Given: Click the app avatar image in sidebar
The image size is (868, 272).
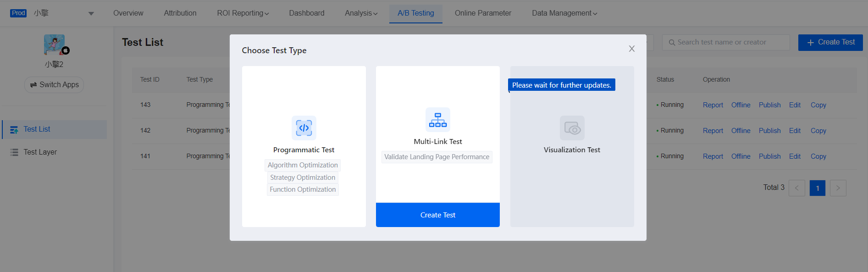Looking at the screenshot, I should 55,44.
